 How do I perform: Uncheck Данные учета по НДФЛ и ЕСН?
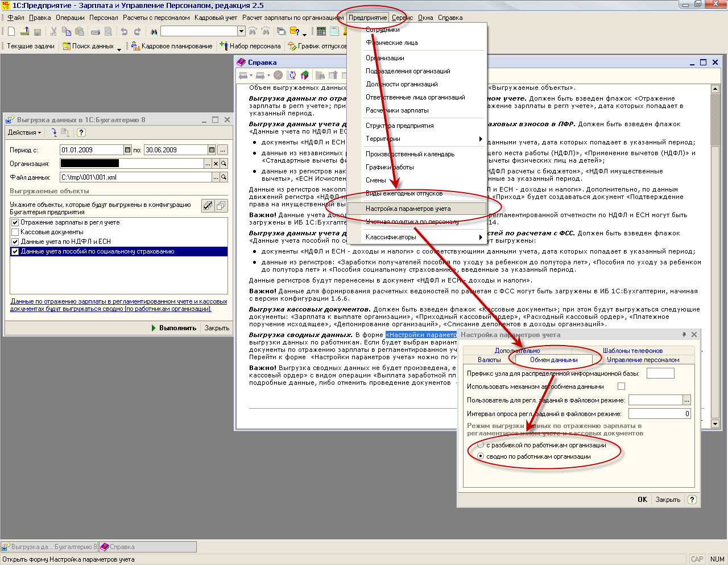(15, 242)
